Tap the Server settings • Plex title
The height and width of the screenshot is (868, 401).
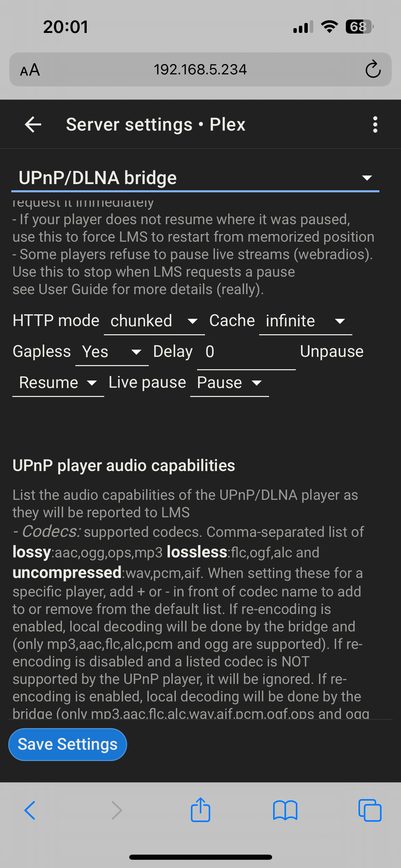point(156,124)
